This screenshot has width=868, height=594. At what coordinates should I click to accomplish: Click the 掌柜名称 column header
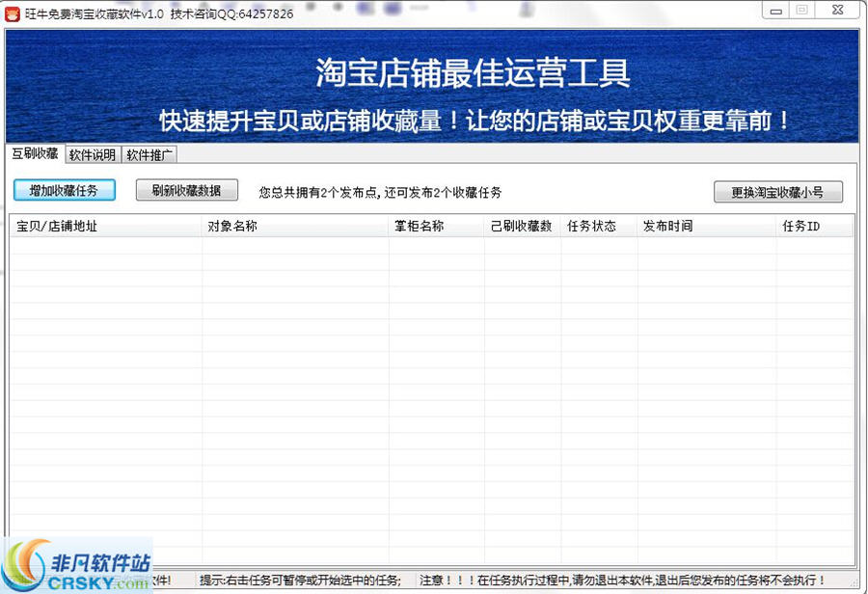pos(436,226)
